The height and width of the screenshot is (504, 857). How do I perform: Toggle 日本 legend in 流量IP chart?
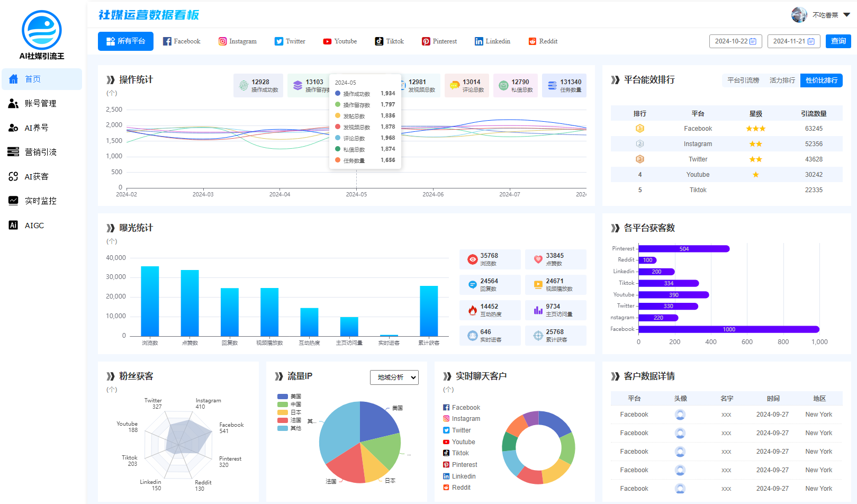tap(290, 412)
